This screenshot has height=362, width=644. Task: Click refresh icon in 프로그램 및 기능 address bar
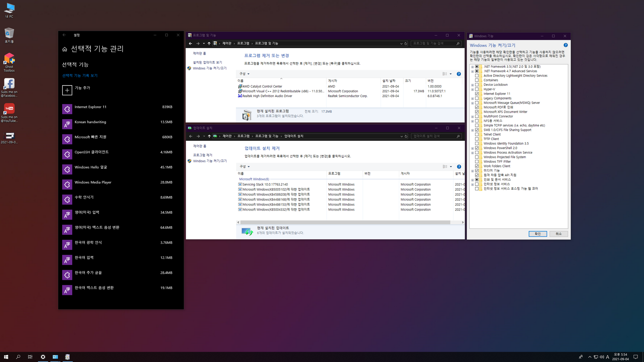click(x=406, y=44)
